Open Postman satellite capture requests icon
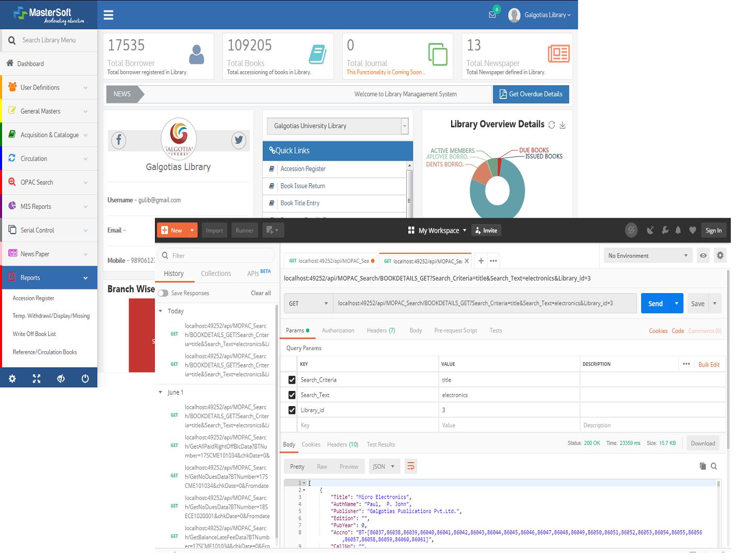The image size is (738, 560). (x=650, y=230)
